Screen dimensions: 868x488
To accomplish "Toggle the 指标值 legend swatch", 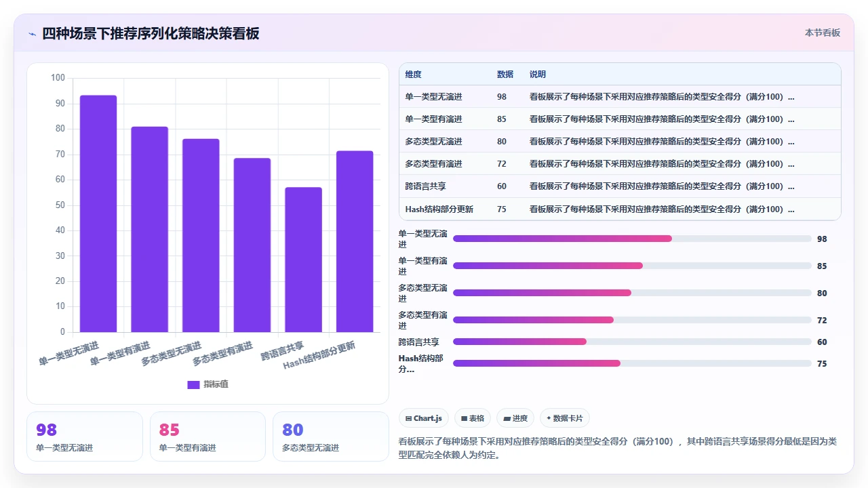I will click(193, 384).
